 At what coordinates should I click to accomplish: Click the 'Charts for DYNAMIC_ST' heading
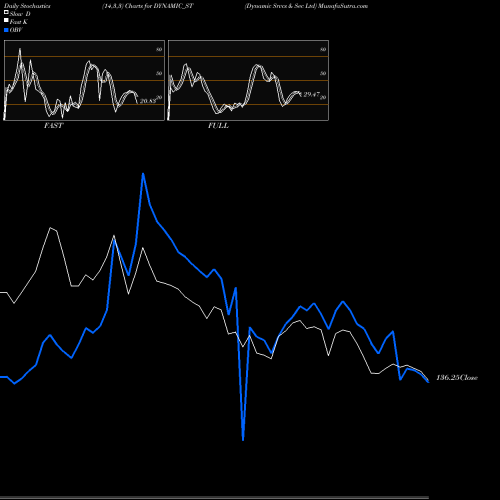pyautogui.click(x=159, y=6)
